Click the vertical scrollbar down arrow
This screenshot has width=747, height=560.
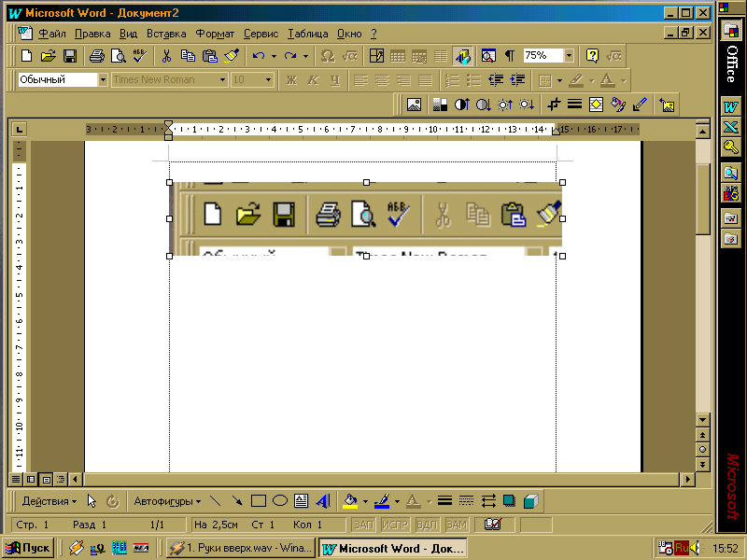point(703,420)
